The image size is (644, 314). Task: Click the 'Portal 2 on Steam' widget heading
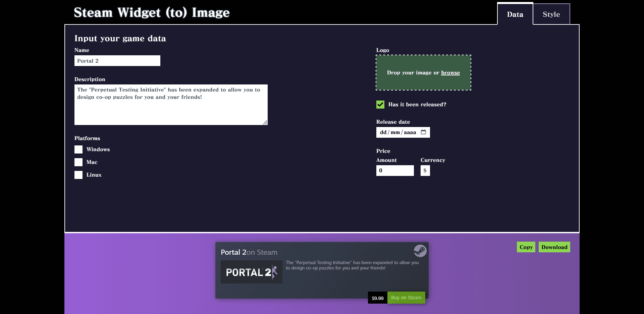pyautogui.click(x=249, y=252)
